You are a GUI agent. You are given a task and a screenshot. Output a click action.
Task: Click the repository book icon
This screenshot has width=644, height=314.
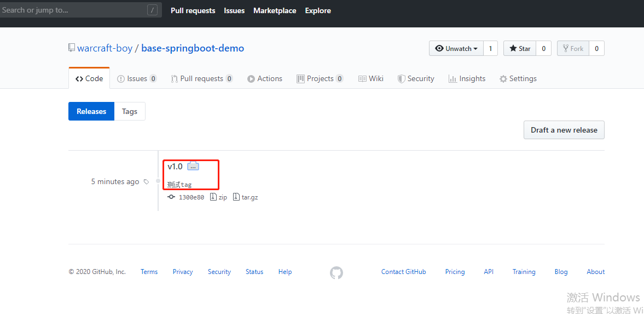click(x=72, y=48)
